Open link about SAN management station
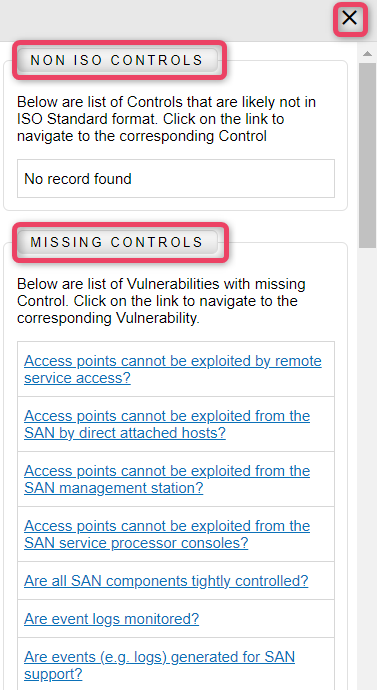 (x=167, y=479)
